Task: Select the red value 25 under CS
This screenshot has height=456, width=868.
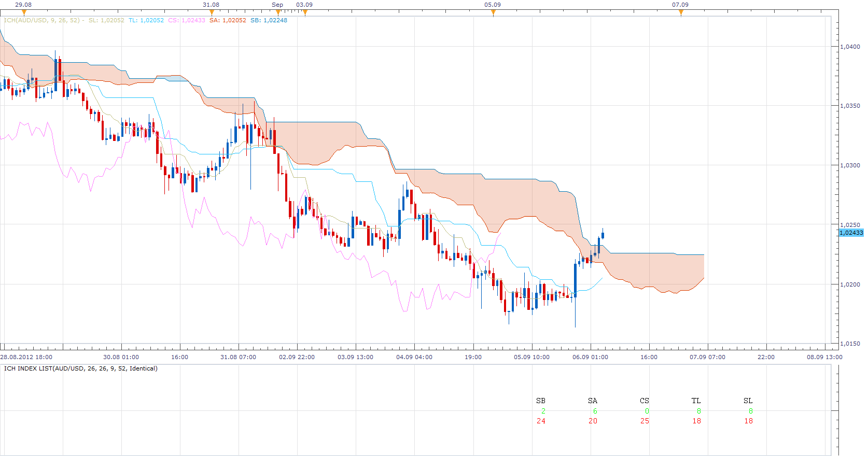Action: tap(645, 421)
